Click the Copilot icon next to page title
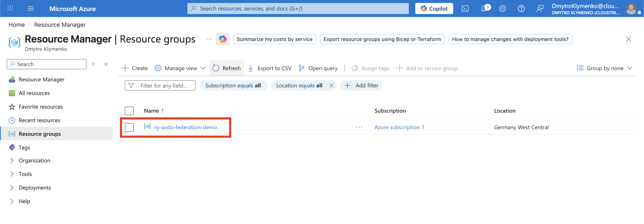Image resolution: width=644 pixels, height=224 pixels. [223, 39]
